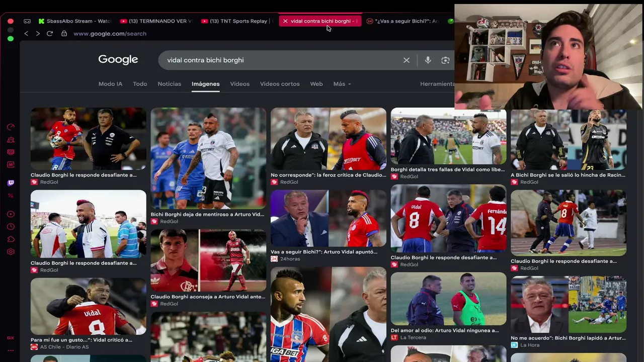Switch to the SbassAlbo Stream tab
644x362 pixels.
pyautogui.click(x=75, y=21)
